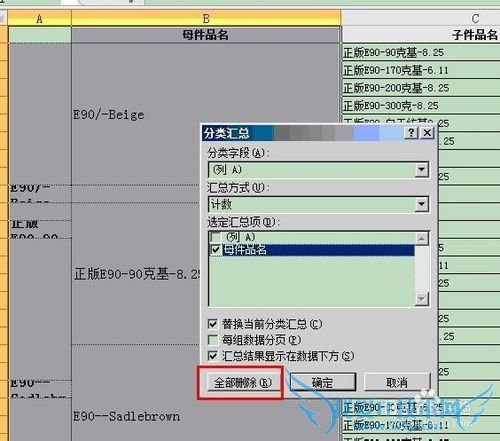
Task: Select column C header
Action: click(421, 18)
